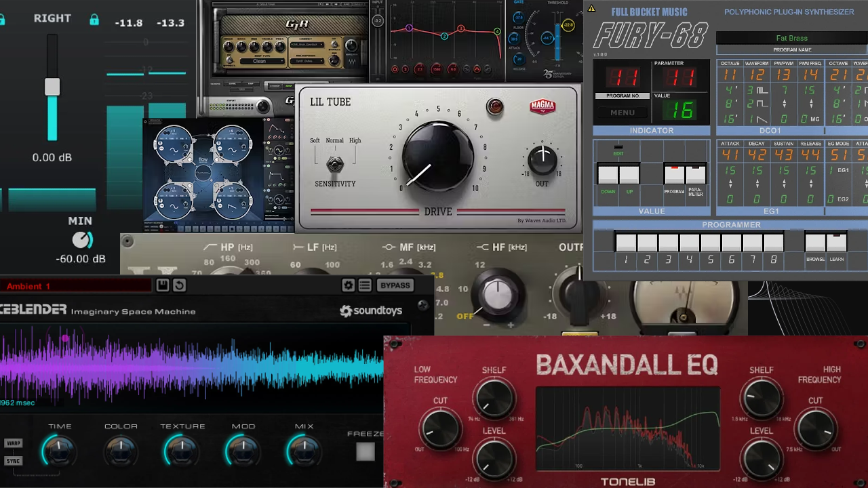Viewport: 868px width, 488px height.
Task: Open the GTR Cabinet dropdown
Action: (307, 45)
